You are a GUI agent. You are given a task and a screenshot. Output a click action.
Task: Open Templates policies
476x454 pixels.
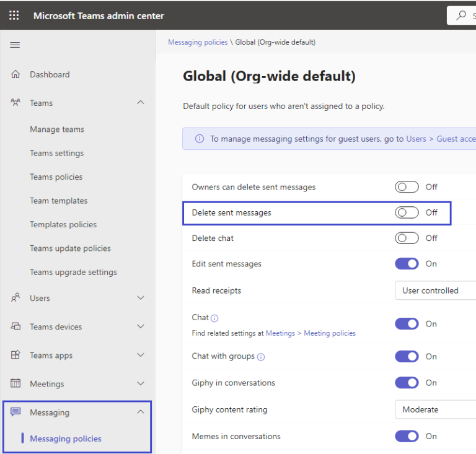coord(63,224)
